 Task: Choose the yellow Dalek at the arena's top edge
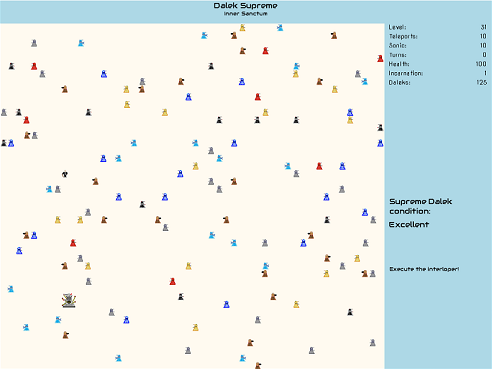coord(242,27)
